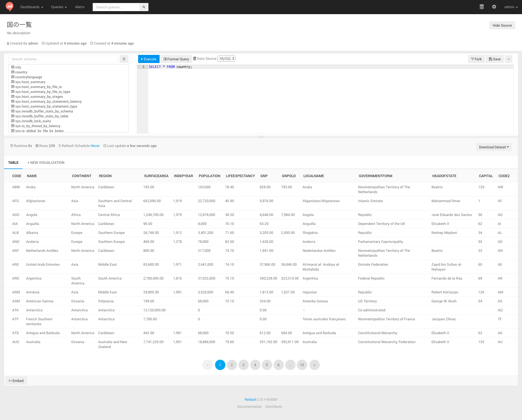Open the Dashboards dropdown menu
The image size is (522, 420).
[32, 7]
